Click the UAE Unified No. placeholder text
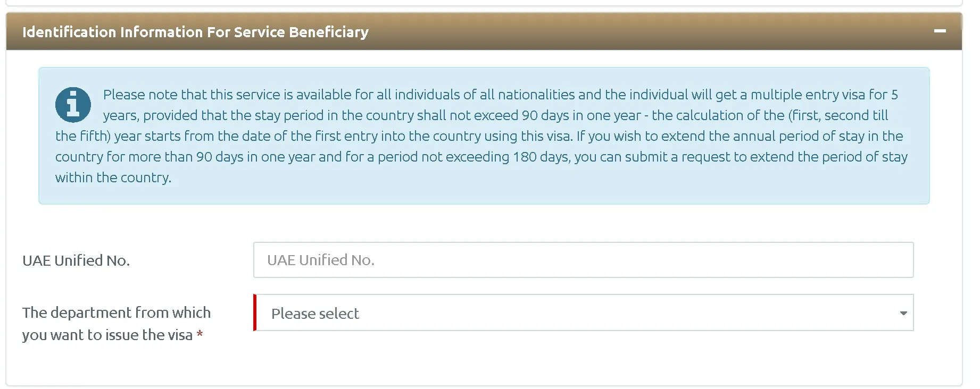Image resolution: width=980 pixels, height=389 pixels. [321, 260]
